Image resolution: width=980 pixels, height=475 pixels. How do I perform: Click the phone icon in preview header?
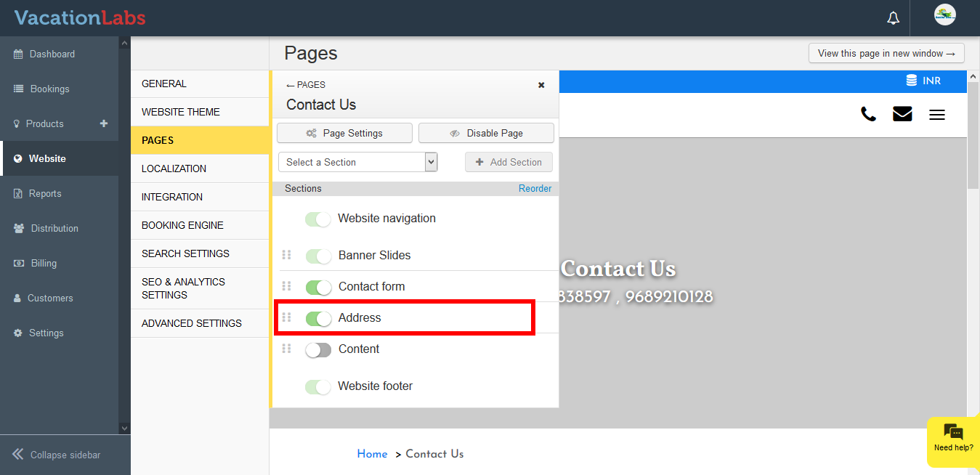868,114
